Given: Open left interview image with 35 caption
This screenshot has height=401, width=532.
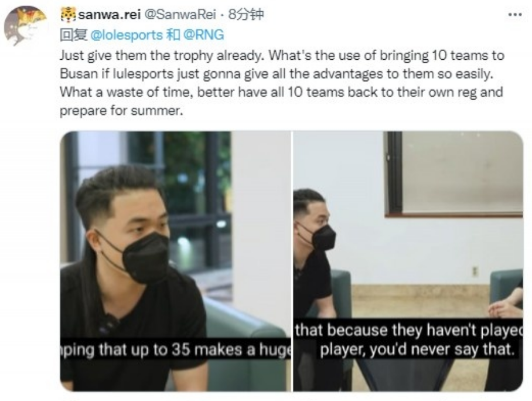Looking at the screenshot, I should [x=175, y=261].
